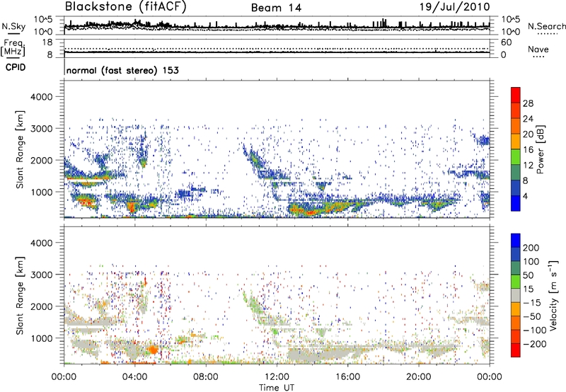This screenshot has height=392, width=566.
Task: Click the dotted line sample under N.Search
Action: pos(548,34)
